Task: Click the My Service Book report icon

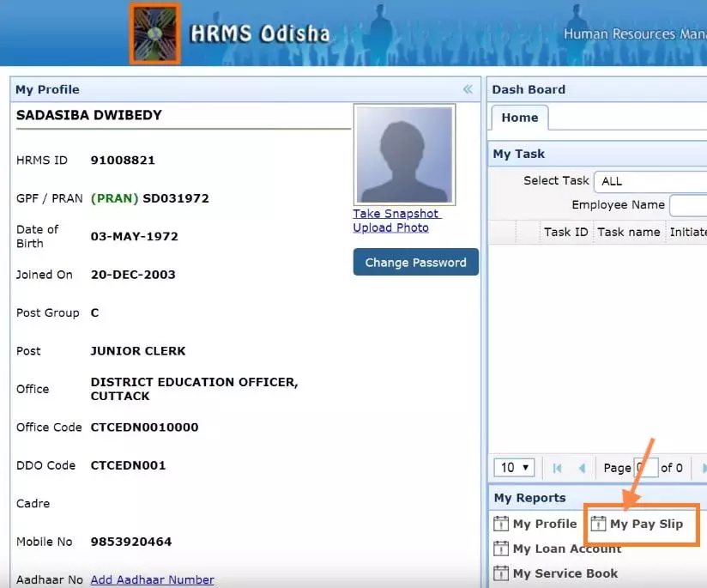Action: pyautogui.click(x=501, y=573)
